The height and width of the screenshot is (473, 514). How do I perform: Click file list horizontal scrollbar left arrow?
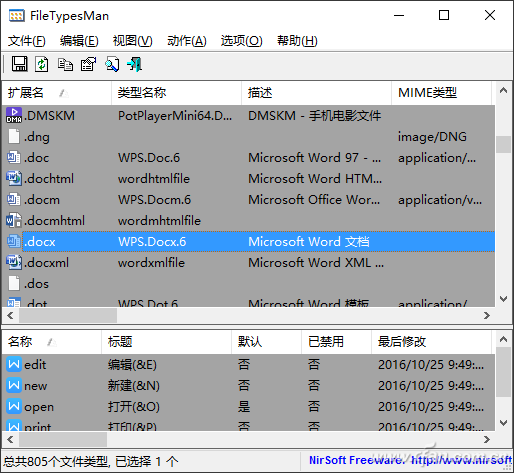[x=10, y=315]
